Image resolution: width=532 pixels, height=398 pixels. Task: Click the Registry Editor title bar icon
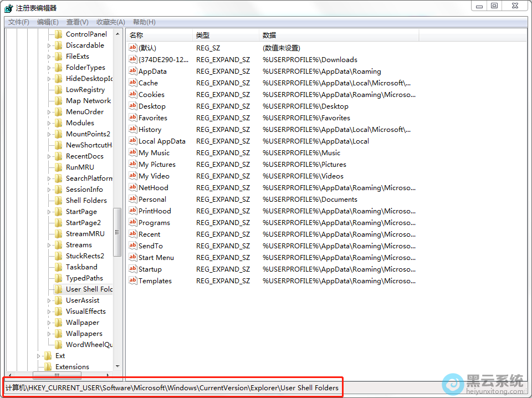pyautogui.click(x=8, y=8)
